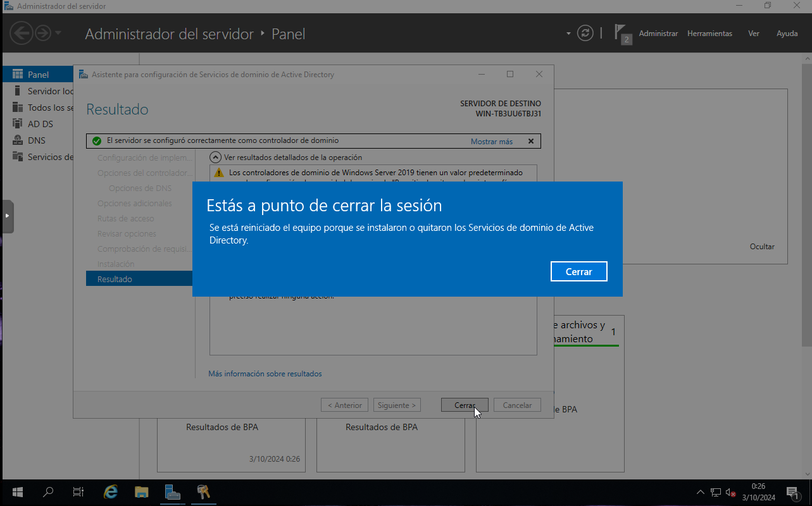Click the Server Manager back arrow

click(x=22, y=33)
